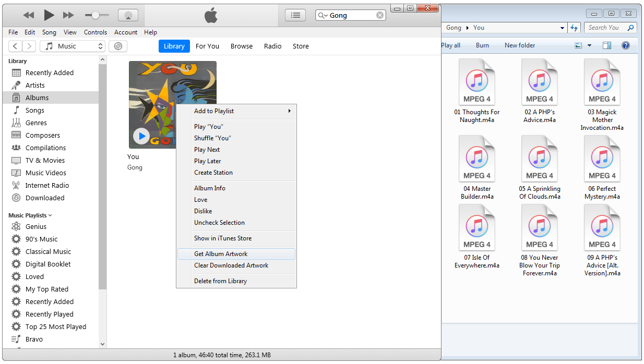
Task: Open the Controls menu
Action: click(96, 32)
